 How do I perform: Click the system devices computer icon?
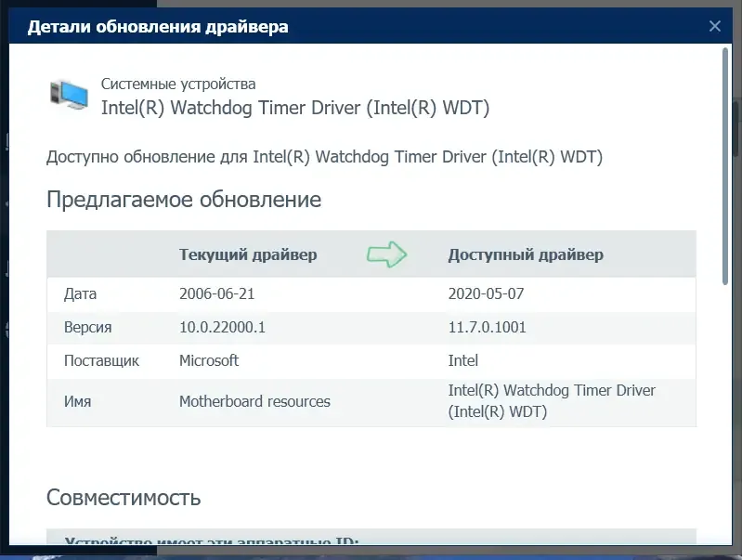coord(69,95)
